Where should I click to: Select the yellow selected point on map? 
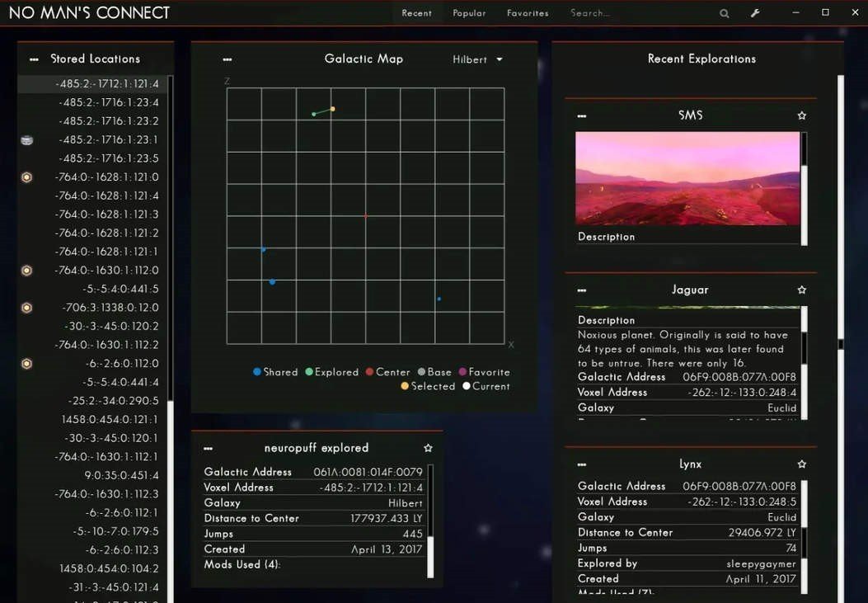[x=333, y=109]
